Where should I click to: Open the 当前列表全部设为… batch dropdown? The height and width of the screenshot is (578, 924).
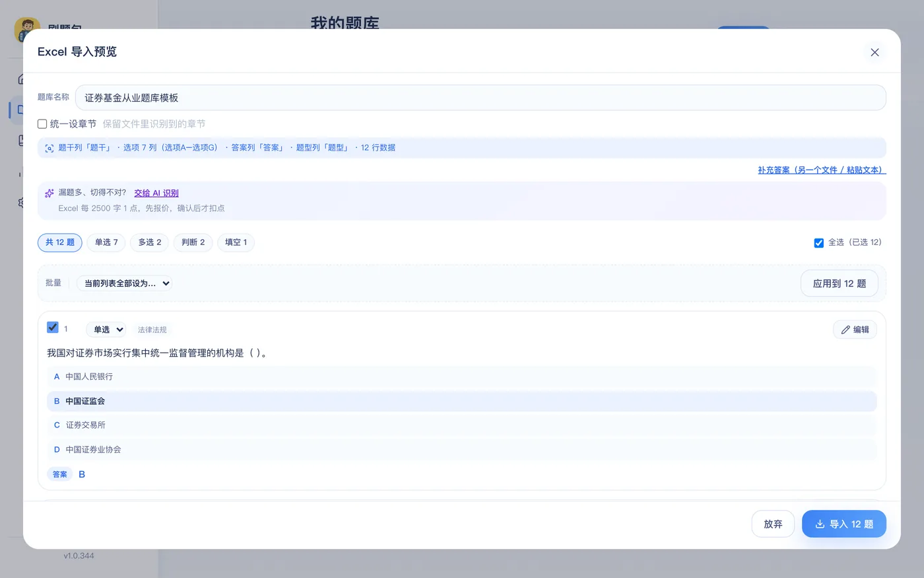[x=124, y=283]
